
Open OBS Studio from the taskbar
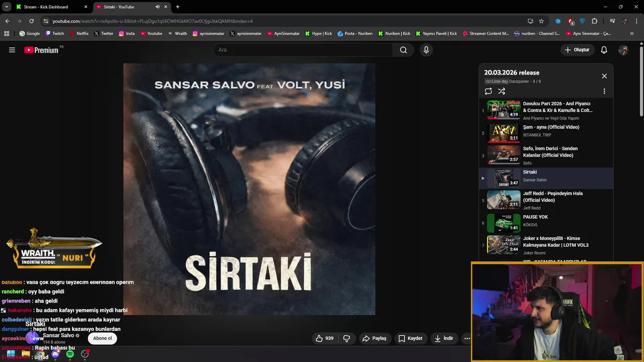(x=85, y=354)
